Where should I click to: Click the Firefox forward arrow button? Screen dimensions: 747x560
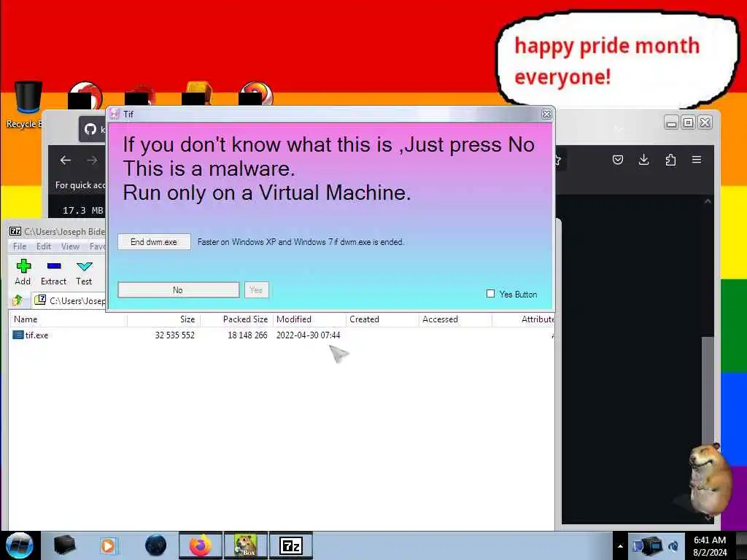pos(92,160)
